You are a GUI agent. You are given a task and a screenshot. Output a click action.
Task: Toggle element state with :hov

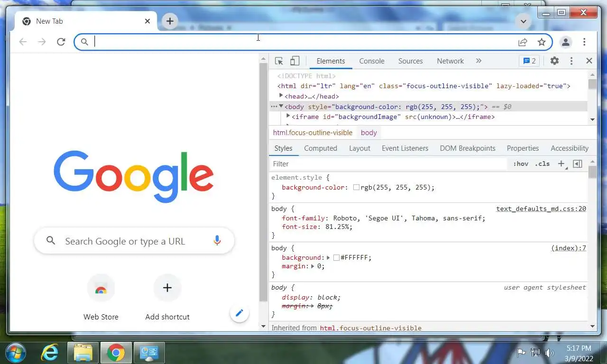(x=521, y=164)
